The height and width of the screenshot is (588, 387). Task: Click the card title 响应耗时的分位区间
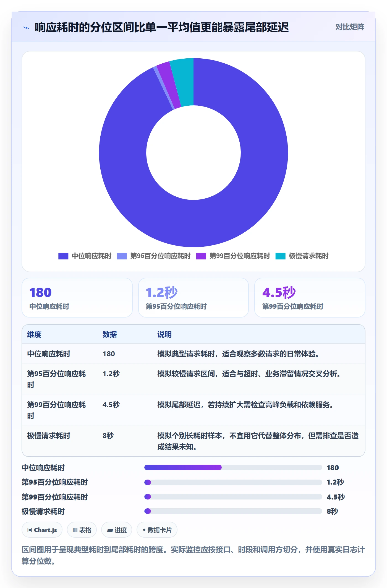point(162,27)
